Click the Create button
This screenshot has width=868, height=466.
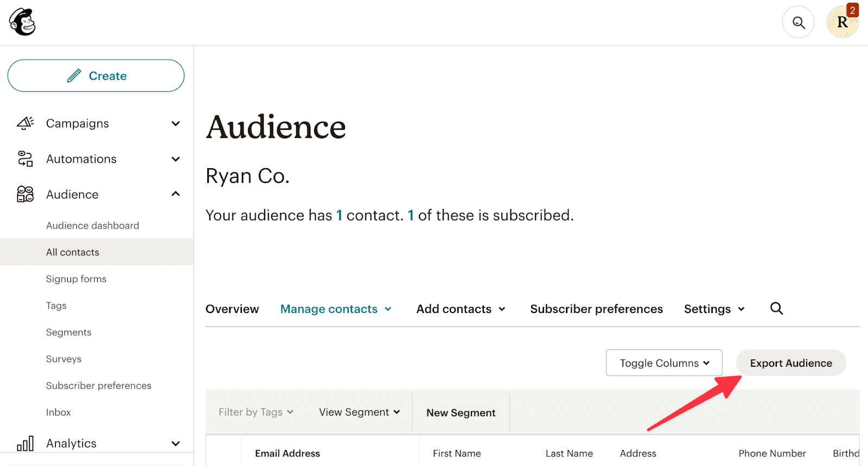pos(96,76)
